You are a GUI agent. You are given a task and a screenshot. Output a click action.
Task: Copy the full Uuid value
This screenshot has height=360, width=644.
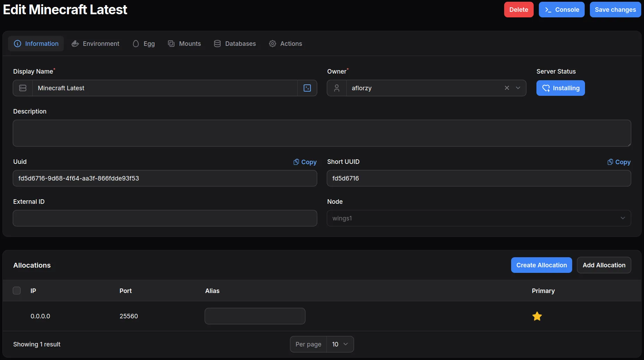(305, 162)
